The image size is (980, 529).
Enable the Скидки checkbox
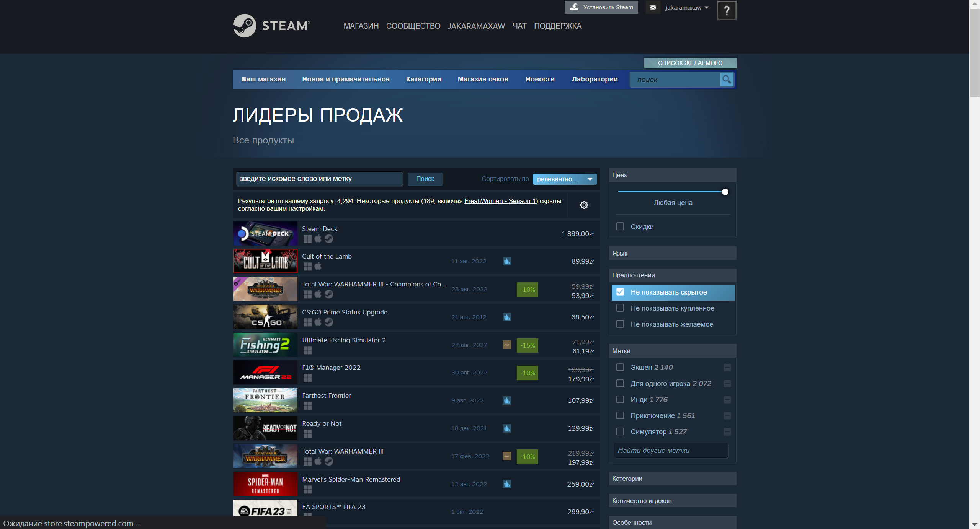click(x=620, y=226)
